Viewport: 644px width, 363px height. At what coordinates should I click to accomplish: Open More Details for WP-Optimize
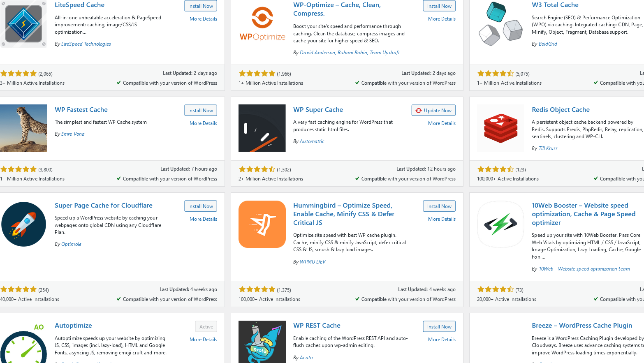[x=442, y=18]
